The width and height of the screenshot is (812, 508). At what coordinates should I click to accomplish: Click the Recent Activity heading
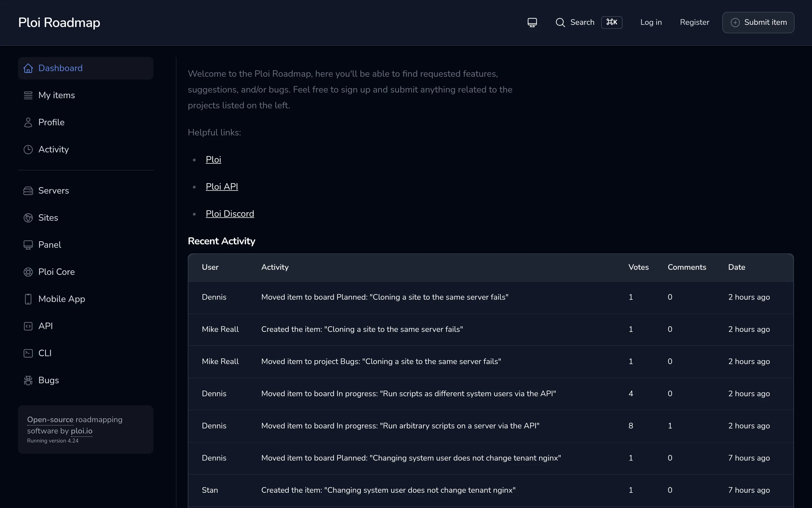(221, 241)
